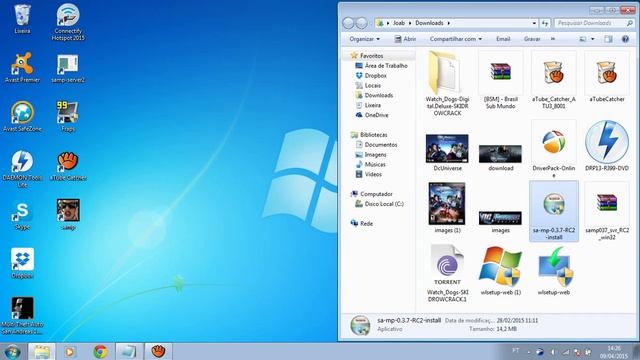This screenshot has height=360, width=640.
Task: Open the Modo Treinamento San Andreas desktop shortcut
Action: click(22, 316)
